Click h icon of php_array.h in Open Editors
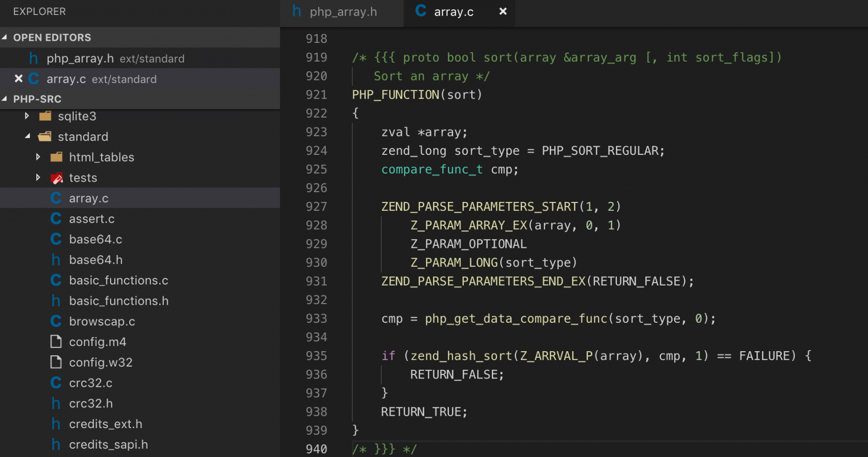 [33, 58]
